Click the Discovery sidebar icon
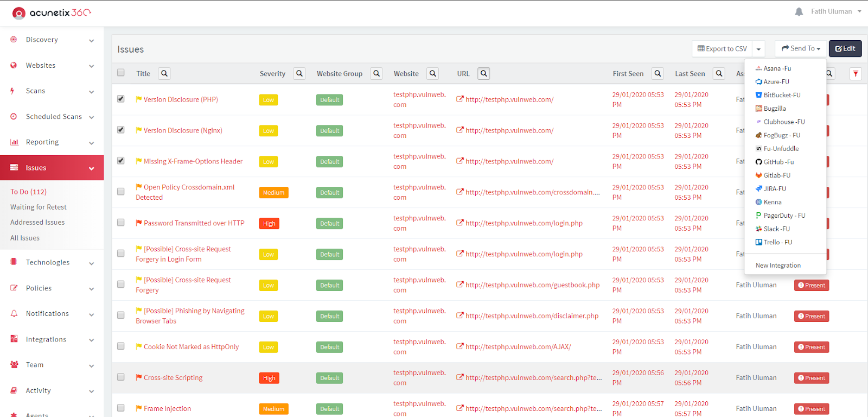 [14, 39]
